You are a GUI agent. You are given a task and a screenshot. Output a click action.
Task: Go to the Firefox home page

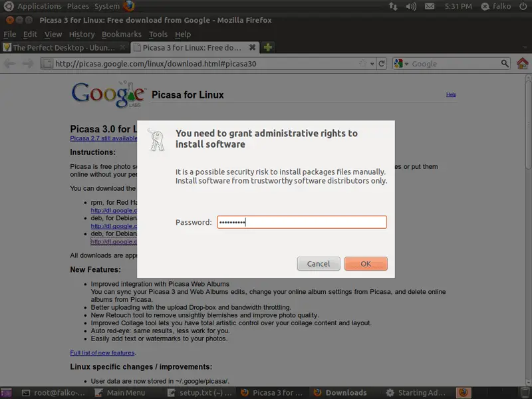tap(523, 63)
